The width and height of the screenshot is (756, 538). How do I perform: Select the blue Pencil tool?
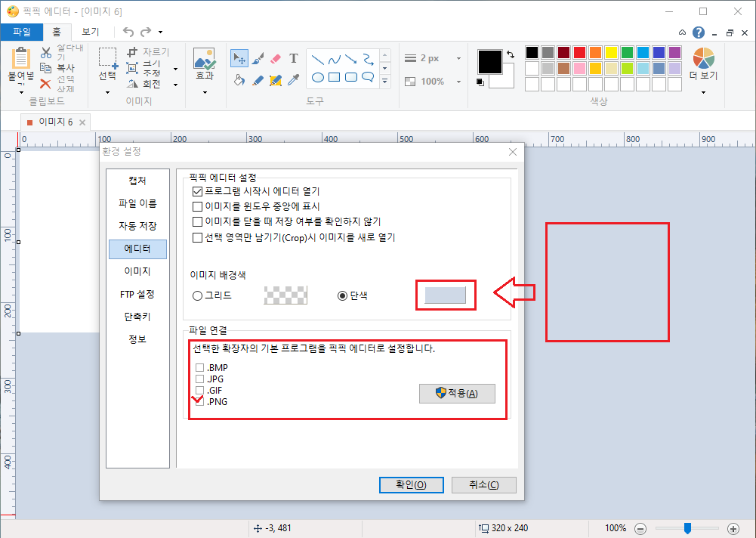[258, 80]
